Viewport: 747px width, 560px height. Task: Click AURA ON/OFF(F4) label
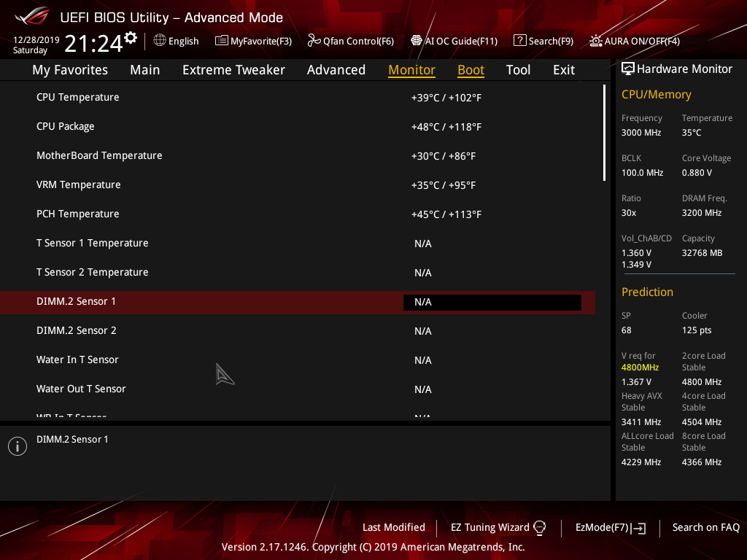(642, 42)
